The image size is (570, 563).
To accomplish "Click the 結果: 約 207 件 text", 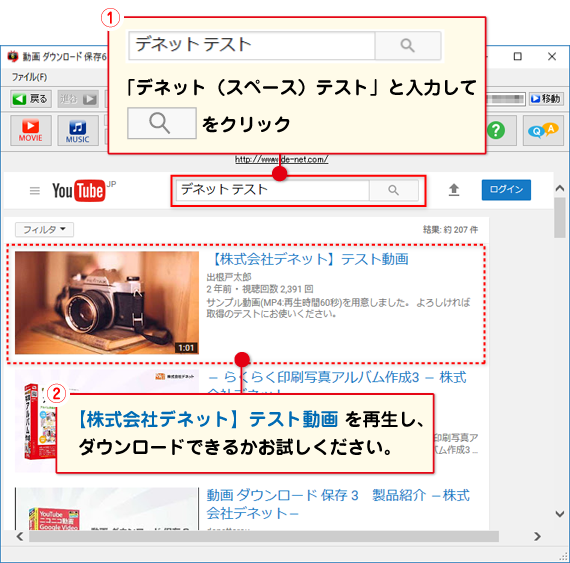I will point(450,230).
